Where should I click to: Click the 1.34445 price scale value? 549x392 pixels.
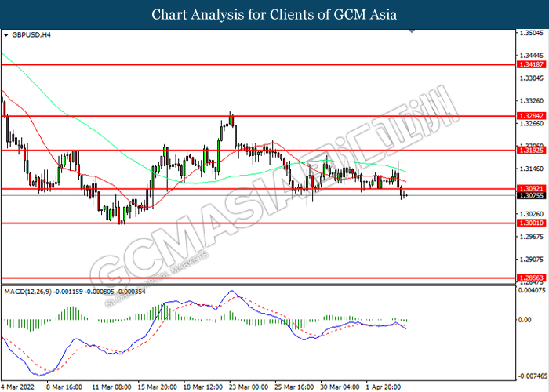(532, 56)
